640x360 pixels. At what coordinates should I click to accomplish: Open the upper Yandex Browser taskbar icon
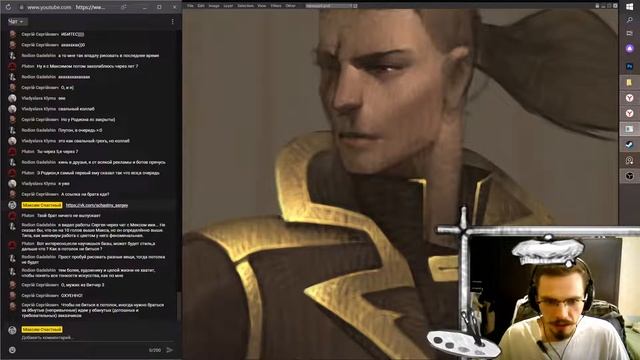[x=629, y=98]
